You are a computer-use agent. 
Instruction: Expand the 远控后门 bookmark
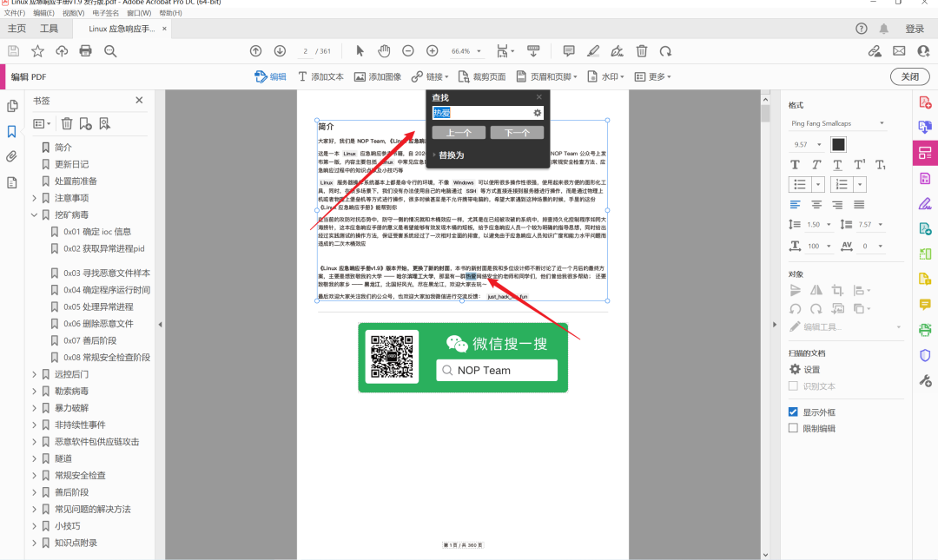(34, 374)
